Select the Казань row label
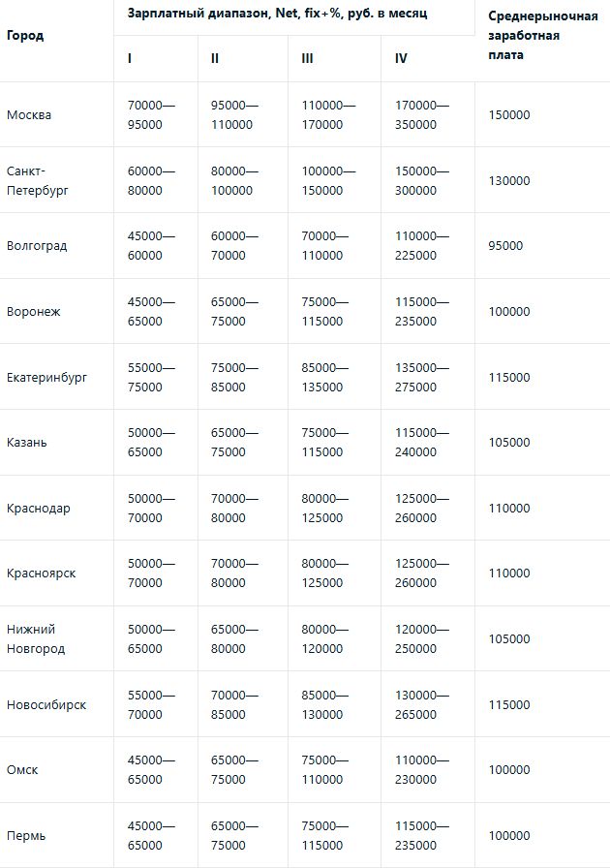The image size is (610, 868). [27, 443]
